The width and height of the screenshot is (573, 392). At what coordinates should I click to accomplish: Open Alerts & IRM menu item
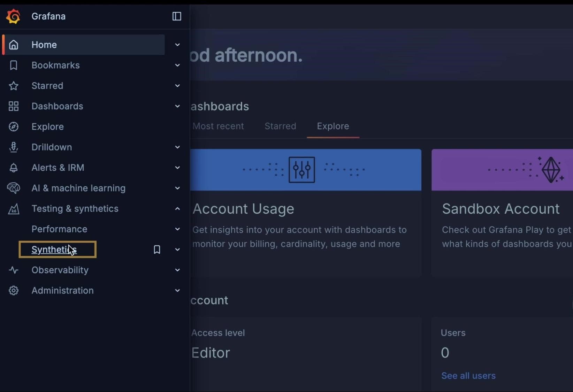pyautogui.click(x=58, y=168)
